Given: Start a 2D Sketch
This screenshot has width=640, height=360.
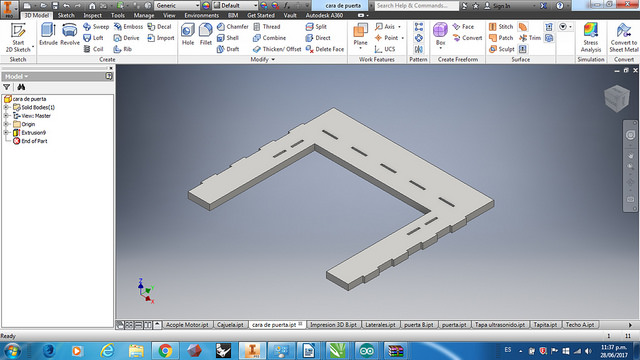Looking at the screenshot, I should point(18,38).
